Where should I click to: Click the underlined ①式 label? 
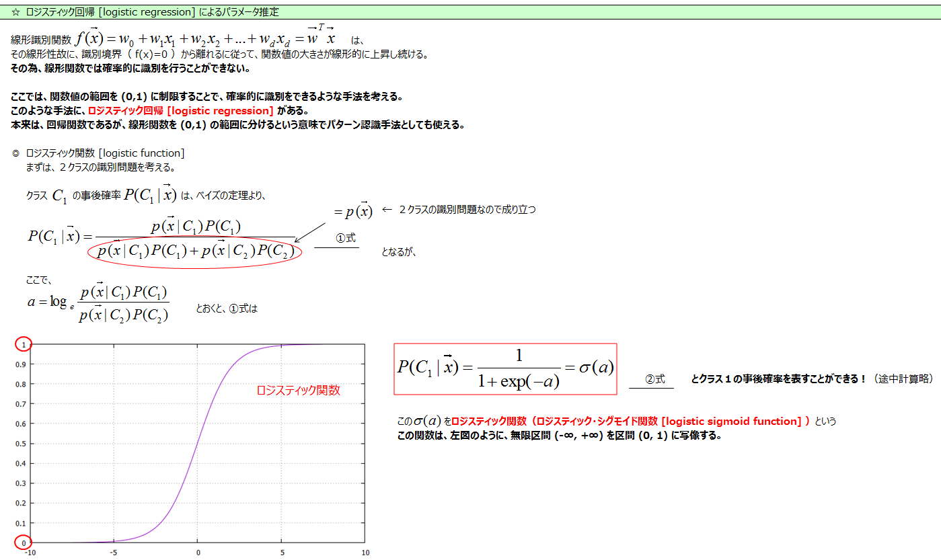[x=347, y=237]
